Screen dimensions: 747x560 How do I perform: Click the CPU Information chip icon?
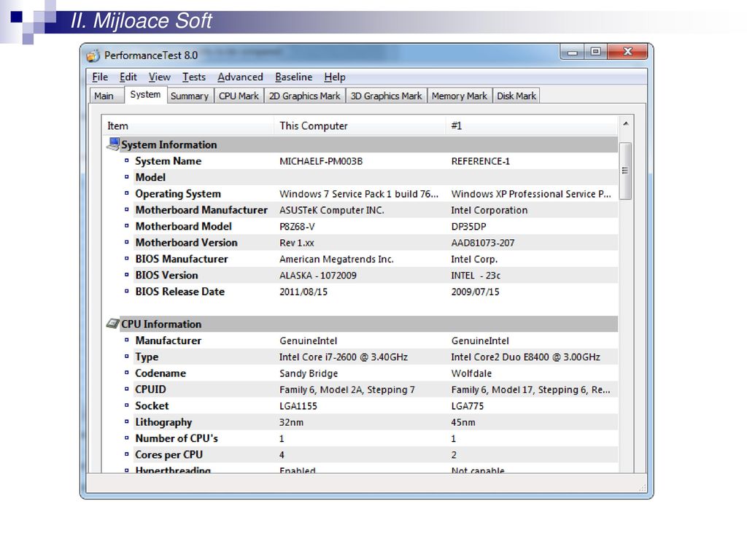pyautogui.click(x=113, y=324)
